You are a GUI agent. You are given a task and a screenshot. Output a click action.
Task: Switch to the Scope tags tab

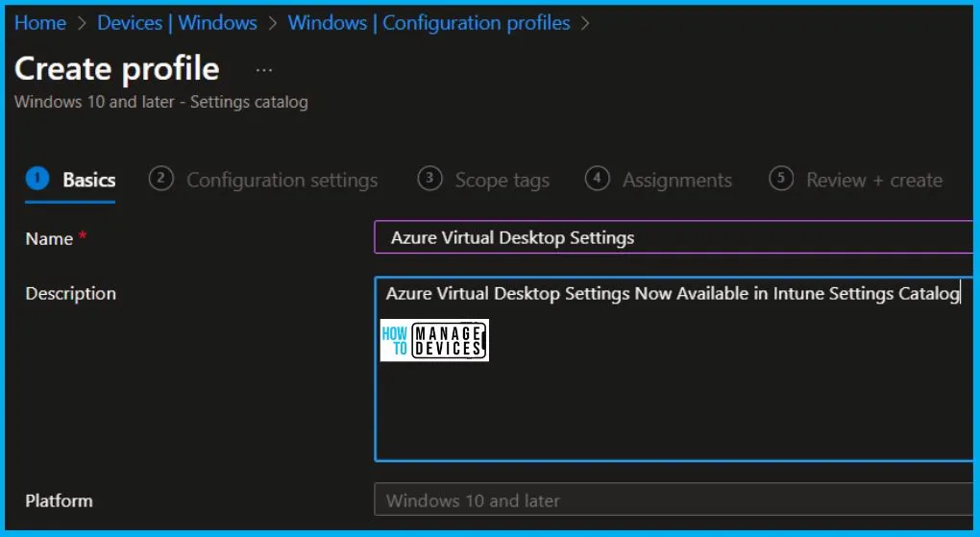click(502, 180)
